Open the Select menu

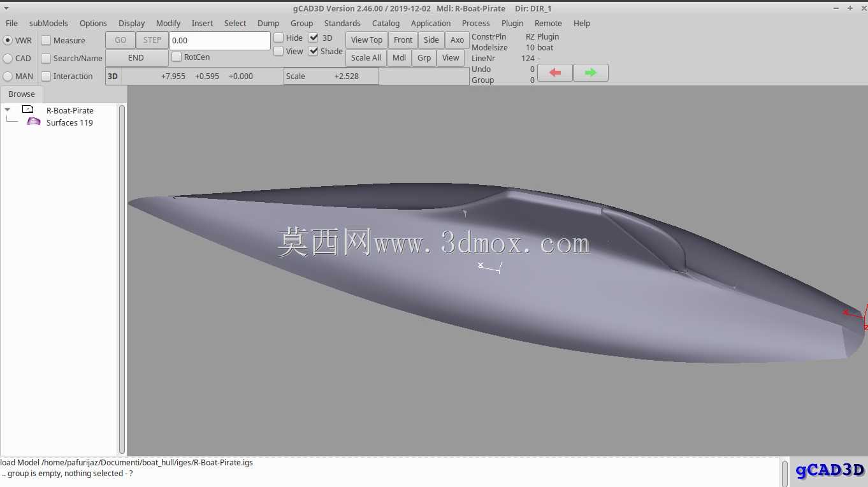pos(235,23)
